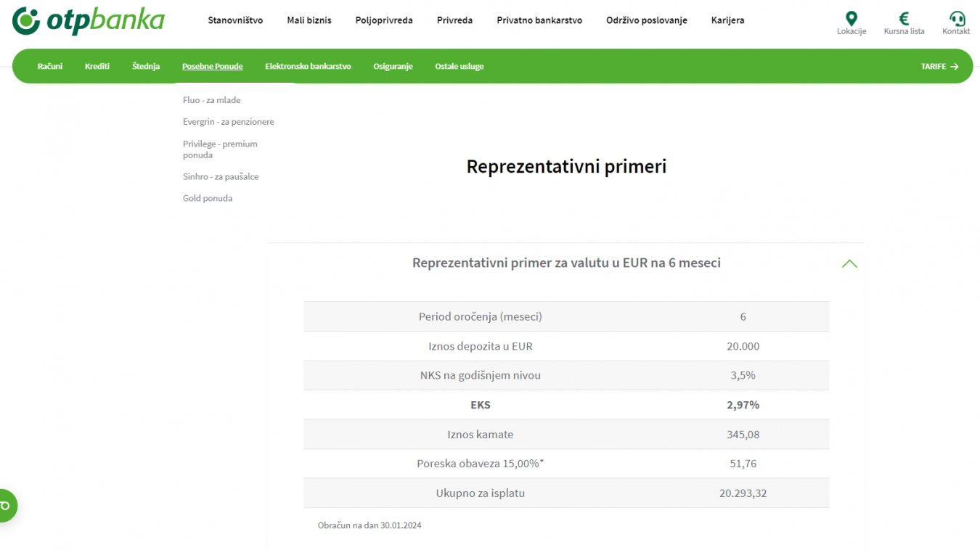Click the Gold ponuda link

(208, 198)
